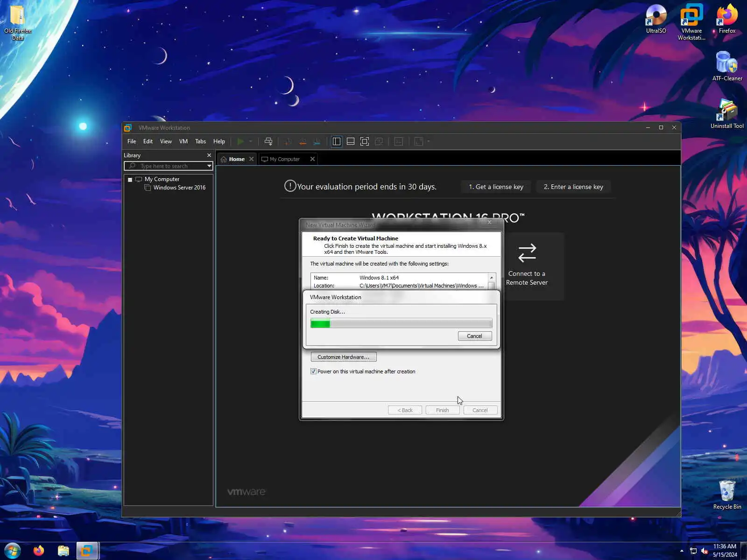Screen dimensions: 747x560
Task: Collapse the My Computer tree node
Action: click(x=130, y=180)
